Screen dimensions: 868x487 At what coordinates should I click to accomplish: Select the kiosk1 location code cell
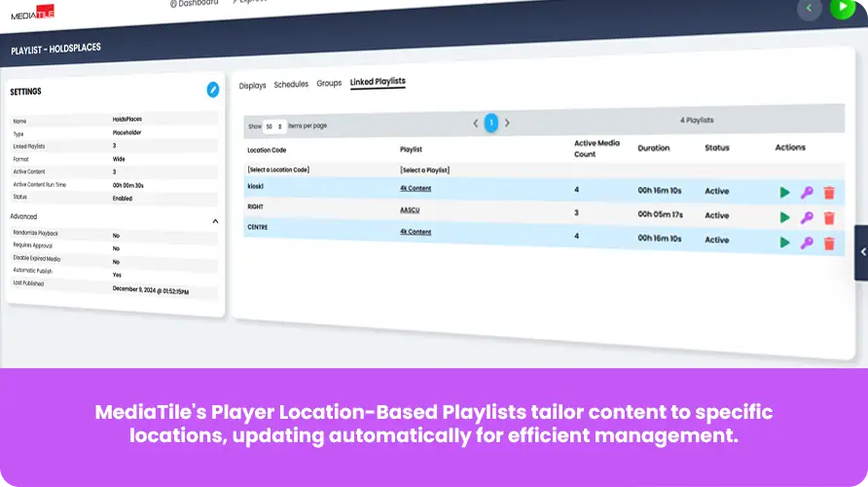coord(255,186)
